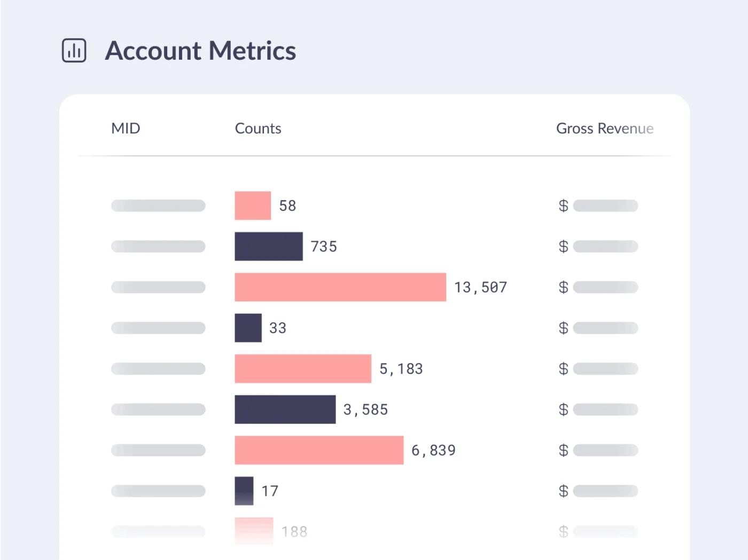Click the pink bar labeled 58
The width and height of the screenshot is (748, 560).
click(x=253, y=206)
